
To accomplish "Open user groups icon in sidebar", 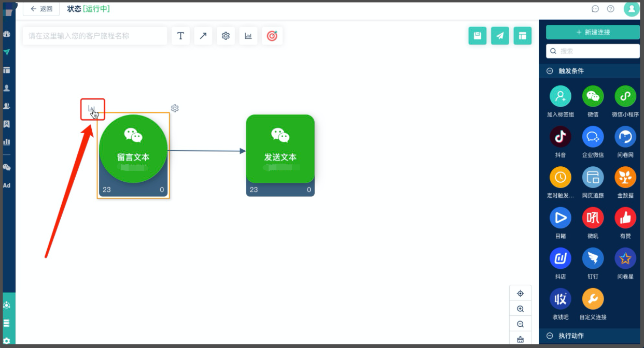I will (x=7, y=106).
